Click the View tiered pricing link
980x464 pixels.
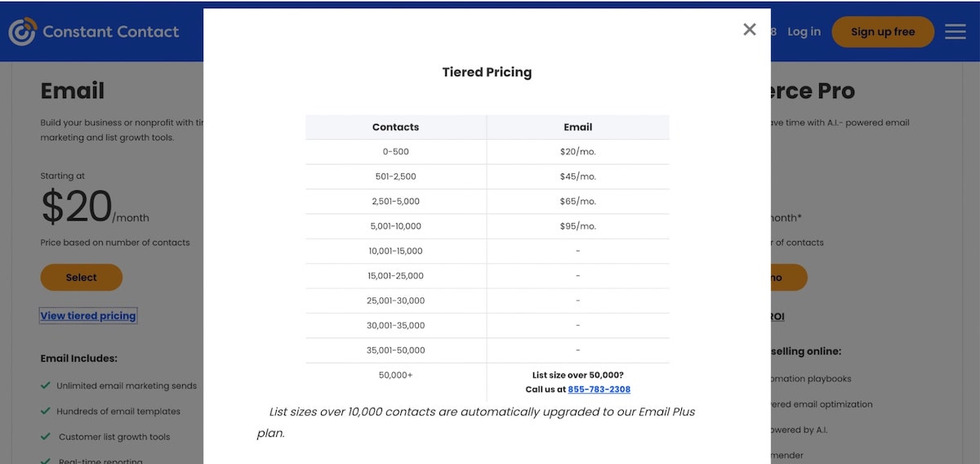(x=88, y=316)
